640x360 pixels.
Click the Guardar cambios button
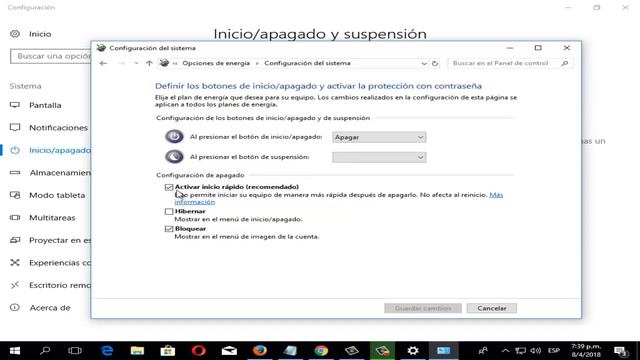[x=423, y=308]
